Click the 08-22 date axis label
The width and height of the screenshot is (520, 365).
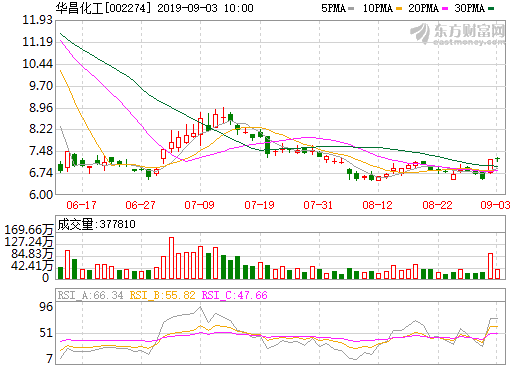[x=437, y=205]
